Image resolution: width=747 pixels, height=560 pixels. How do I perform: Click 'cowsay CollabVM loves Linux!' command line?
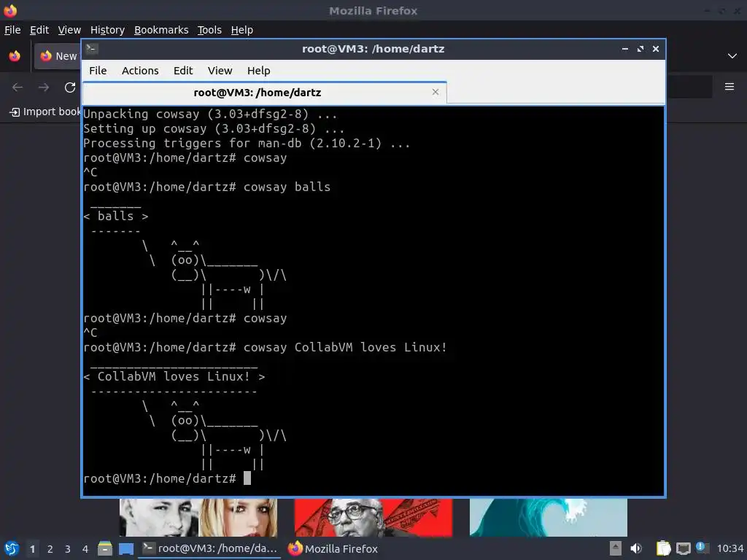pos(266,347)
